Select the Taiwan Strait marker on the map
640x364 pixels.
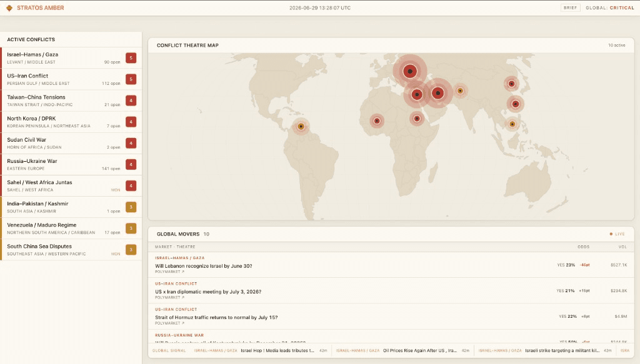pos(516,104)
